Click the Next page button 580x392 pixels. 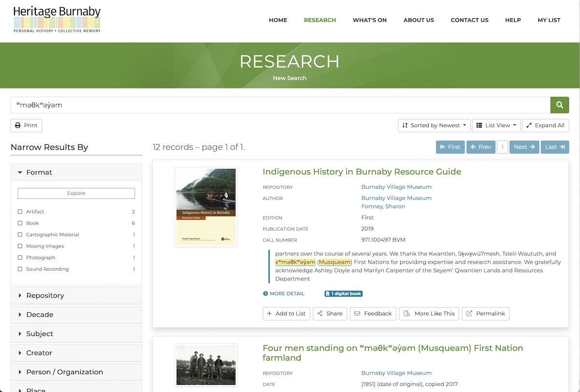point(524,147)
